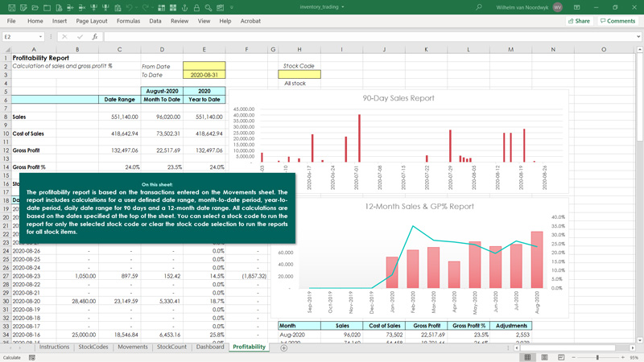
Task: Expand the Name Box dropdown
Action: (40, 37)
